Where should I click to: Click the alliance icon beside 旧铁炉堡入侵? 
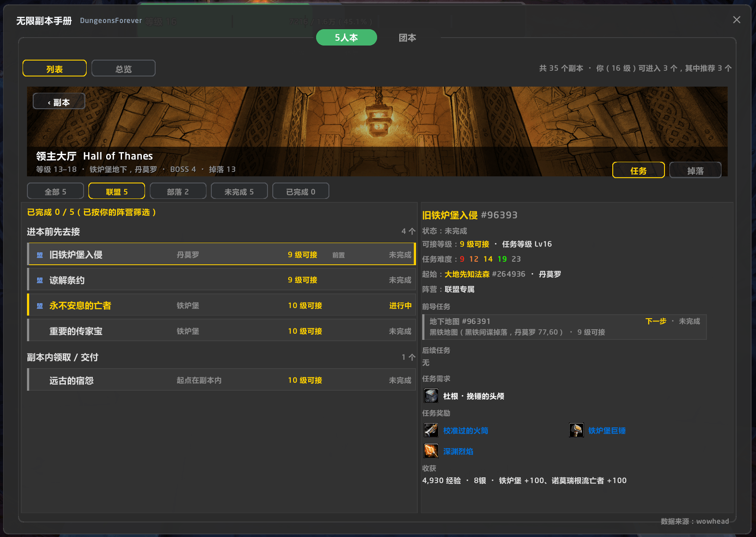(40, 255)
